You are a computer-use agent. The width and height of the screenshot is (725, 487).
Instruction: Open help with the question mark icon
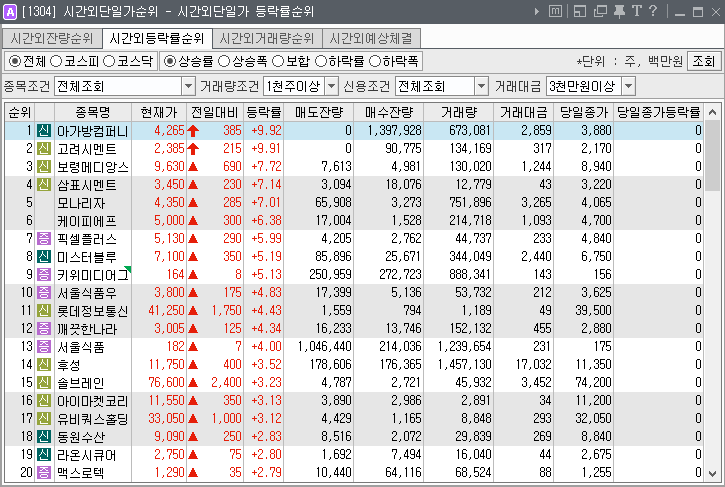653,11
